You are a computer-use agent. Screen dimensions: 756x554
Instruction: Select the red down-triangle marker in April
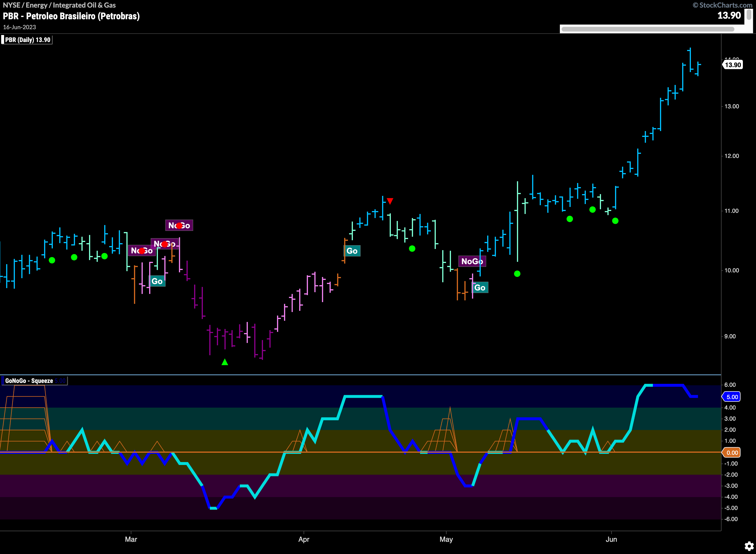(390, 201)
